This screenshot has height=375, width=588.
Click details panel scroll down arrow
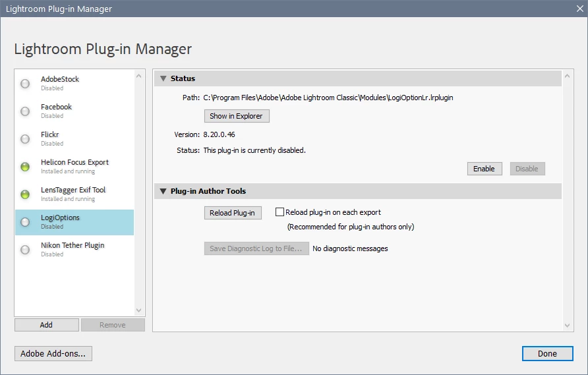pyautogui.click(x=567, y=326)
